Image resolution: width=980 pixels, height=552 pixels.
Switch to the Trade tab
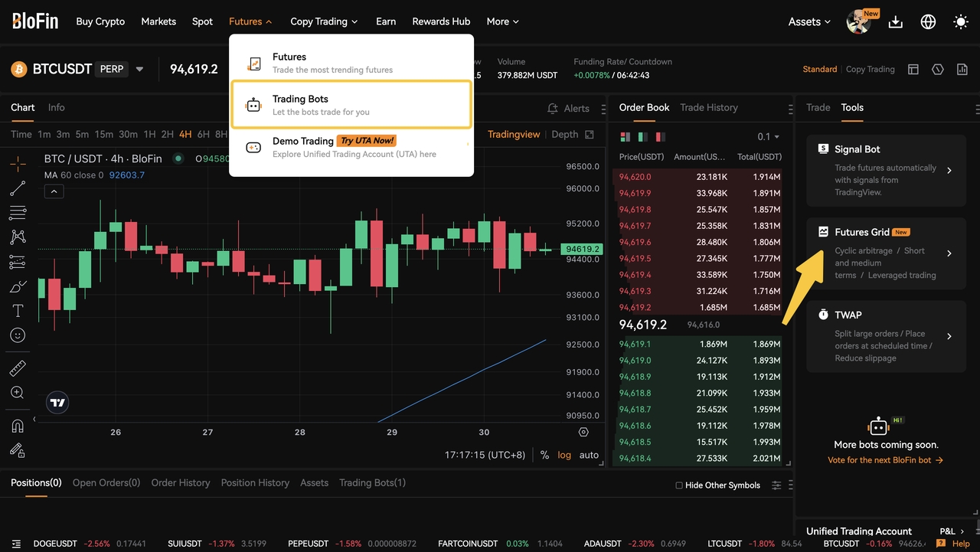coord(818,108)
